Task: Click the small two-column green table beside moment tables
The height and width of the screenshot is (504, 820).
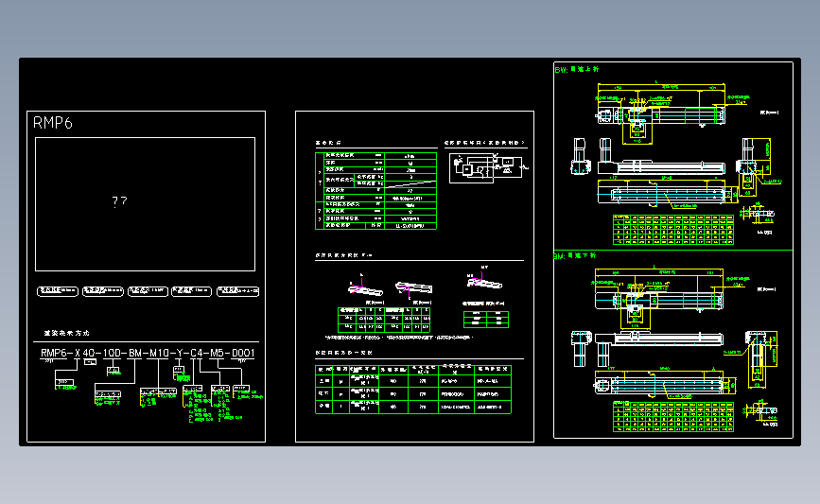Action: [486, 320]
